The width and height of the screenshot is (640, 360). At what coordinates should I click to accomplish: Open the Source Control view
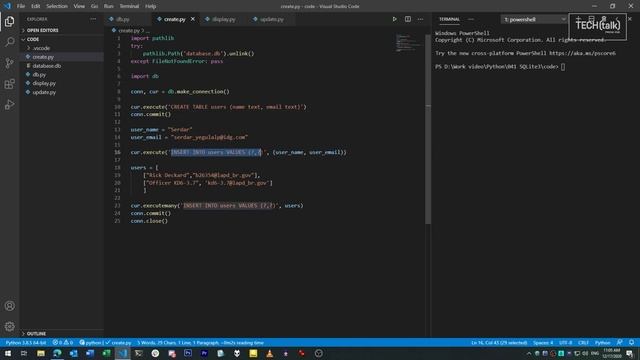pos(9,63)
